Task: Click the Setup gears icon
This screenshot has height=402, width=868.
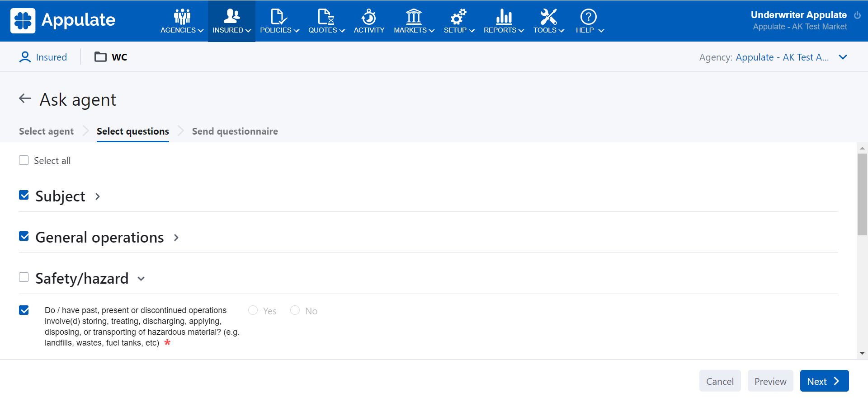Action: 458,17
